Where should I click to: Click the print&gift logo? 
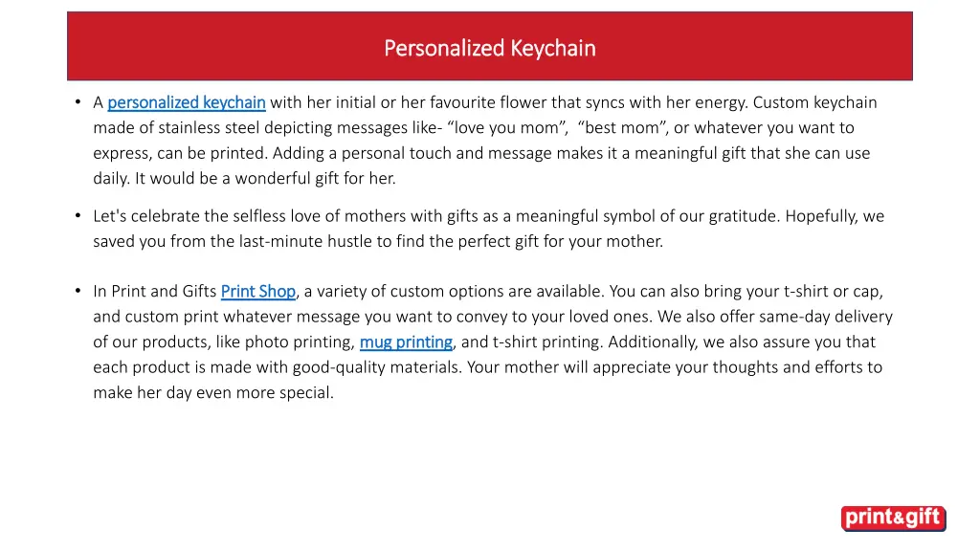pos(893,518)
